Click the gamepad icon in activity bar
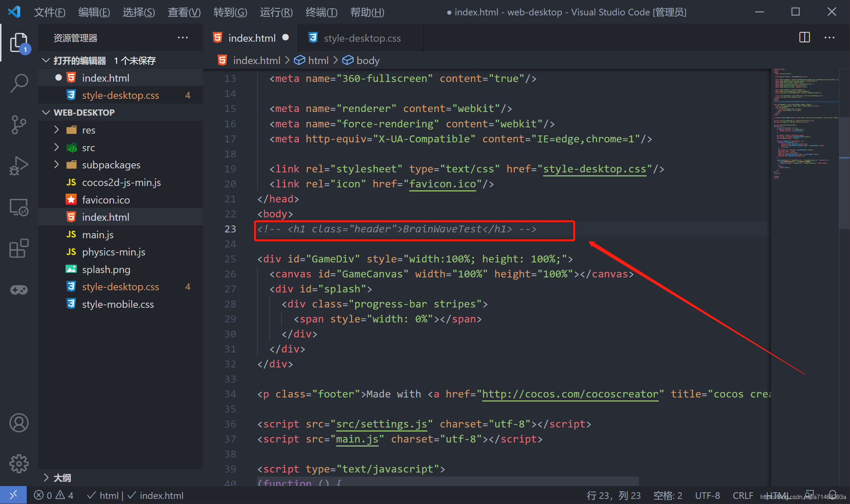This screenshot has width=850, height=504. click(19, 290)
